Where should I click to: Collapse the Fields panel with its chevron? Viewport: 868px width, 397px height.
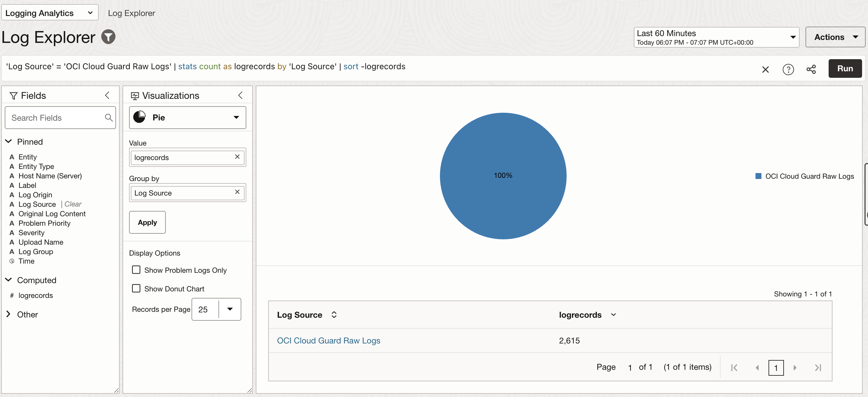pyautogui.click(x=107, y=95)
